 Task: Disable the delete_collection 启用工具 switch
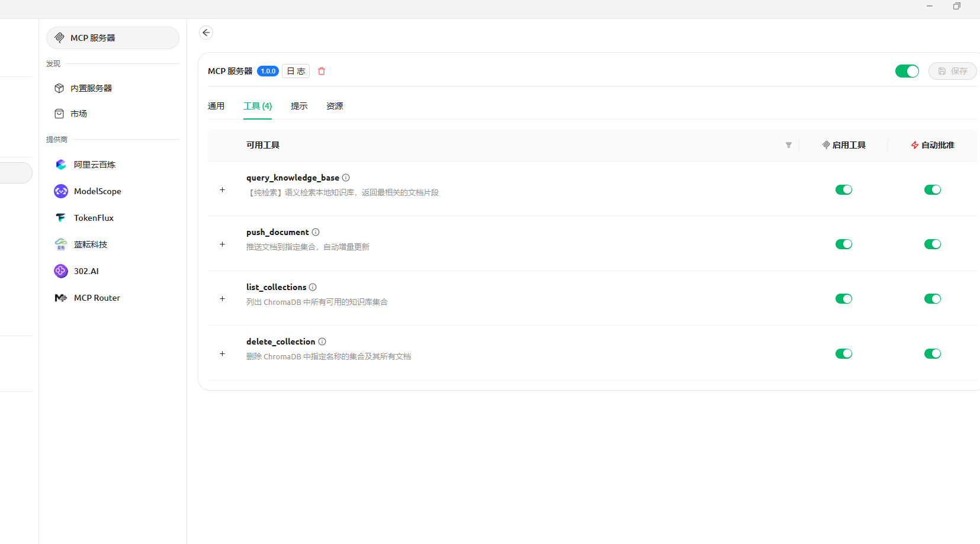tap(844, 354)
